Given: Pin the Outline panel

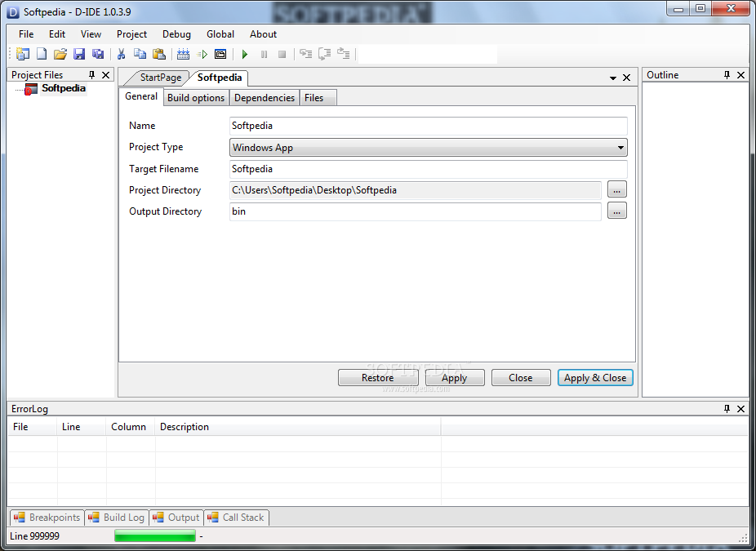Looking at the screenshot, I should (x=727, y=75).
